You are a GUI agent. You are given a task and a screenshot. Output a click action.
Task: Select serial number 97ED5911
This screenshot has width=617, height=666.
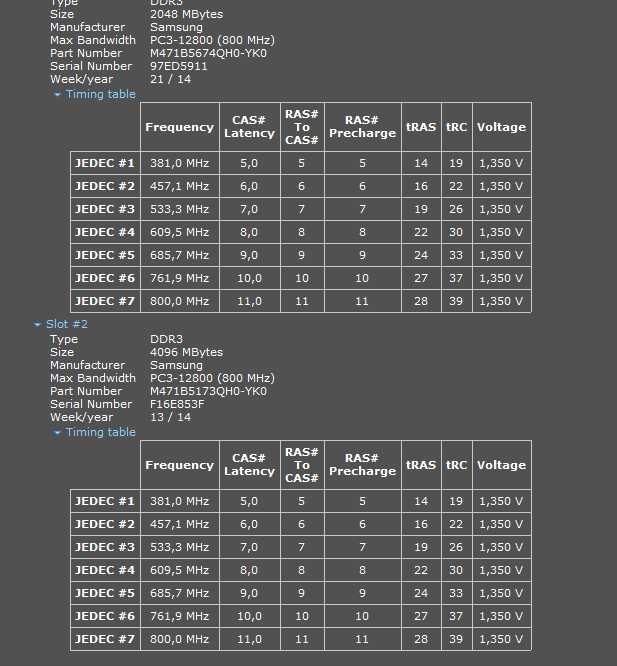pos(179,66)
